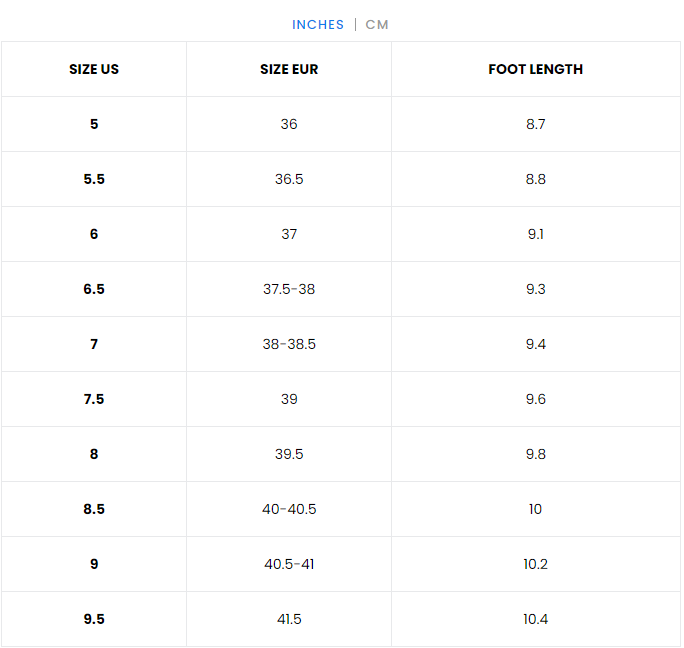This screenshot has height=648, width=684.
Task: Select US size 7 row label
Action: click(94, 344)
